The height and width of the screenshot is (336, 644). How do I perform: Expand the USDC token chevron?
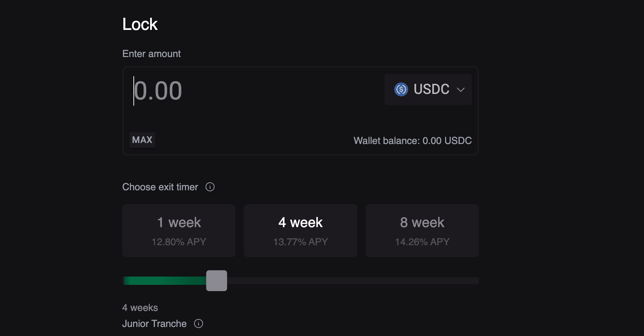[461, 90]
